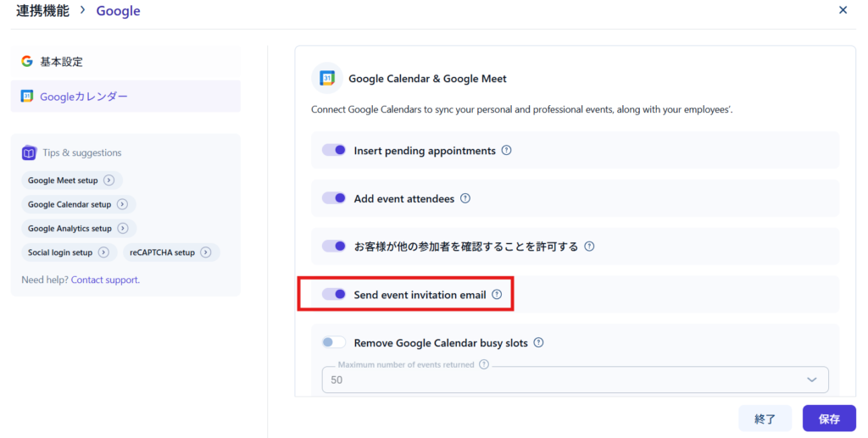Enable Remove Google Calendar busy slots
868x438 pixels.
coord(334,343)
